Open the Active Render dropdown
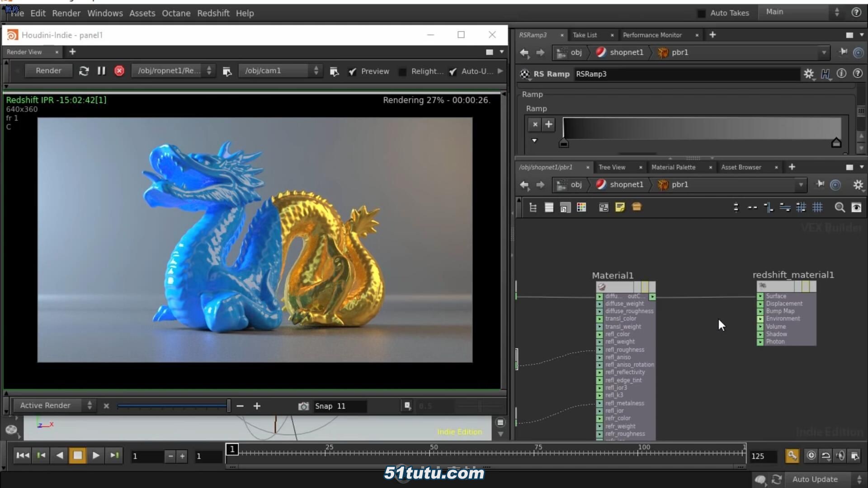 (x=54, y=406)
